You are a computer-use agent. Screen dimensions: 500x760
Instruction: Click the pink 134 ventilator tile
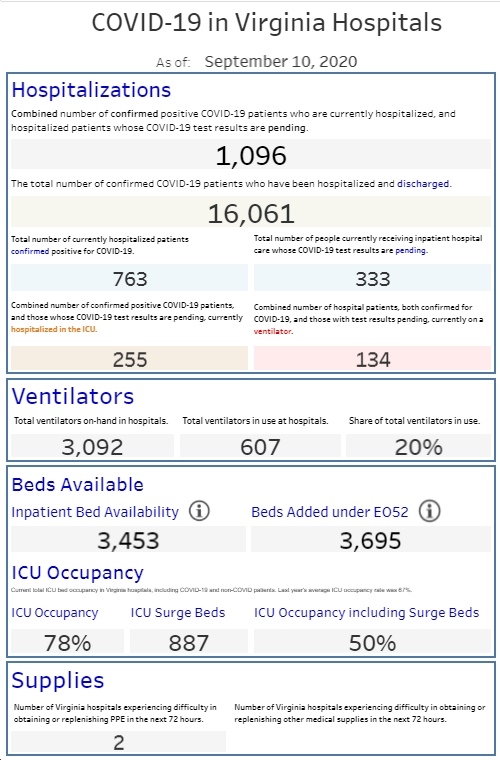pyautogui.click(x=372, y=358)
